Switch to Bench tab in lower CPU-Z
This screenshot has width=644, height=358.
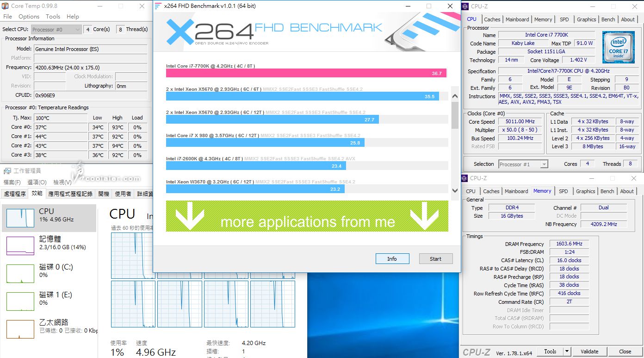(x=607, y=191)
